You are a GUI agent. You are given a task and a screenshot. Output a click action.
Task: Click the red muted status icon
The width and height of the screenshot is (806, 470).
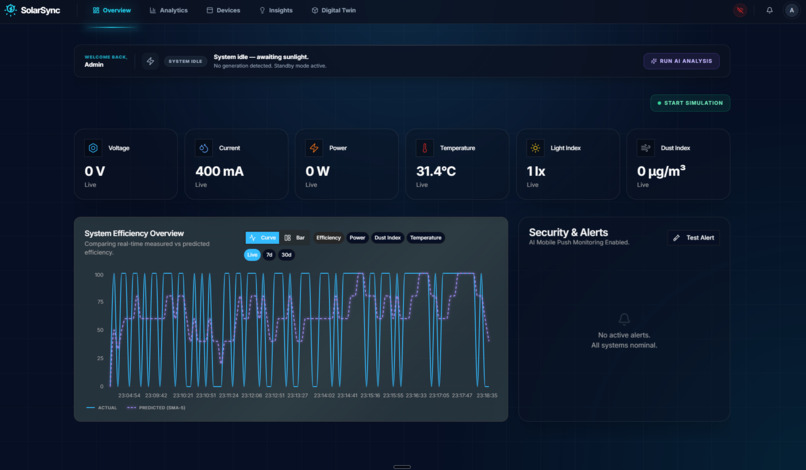point(740,10)
